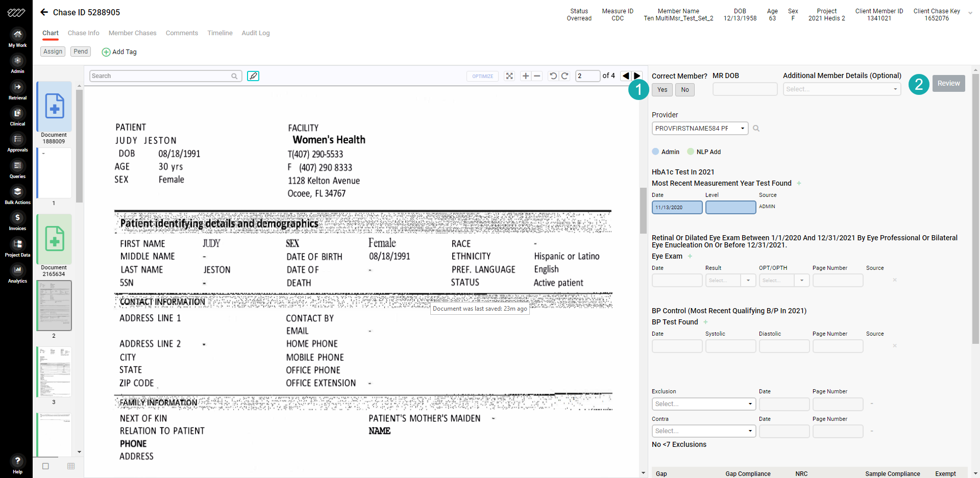Switch to the Chart tab
The image size is (980, 478).
tap(51, 33)
